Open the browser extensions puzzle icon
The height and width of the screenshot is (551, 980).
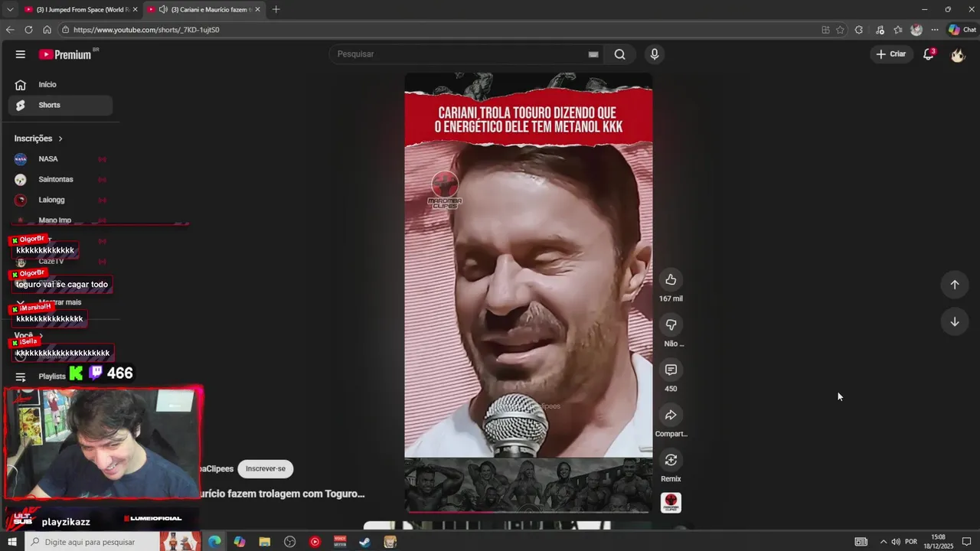pos(859,30)
